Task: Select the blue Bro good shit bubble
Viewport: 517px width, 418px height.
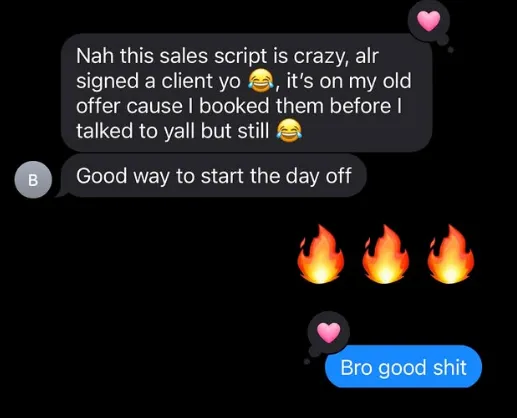Action: tap(403, 367)
